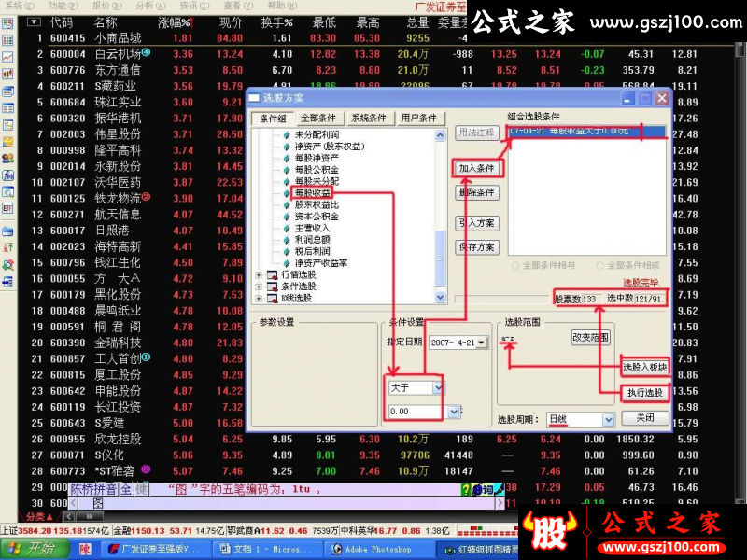Click the question mark icon on IME bar
This screenshot has width=747, height=560.
pos(466,489)
